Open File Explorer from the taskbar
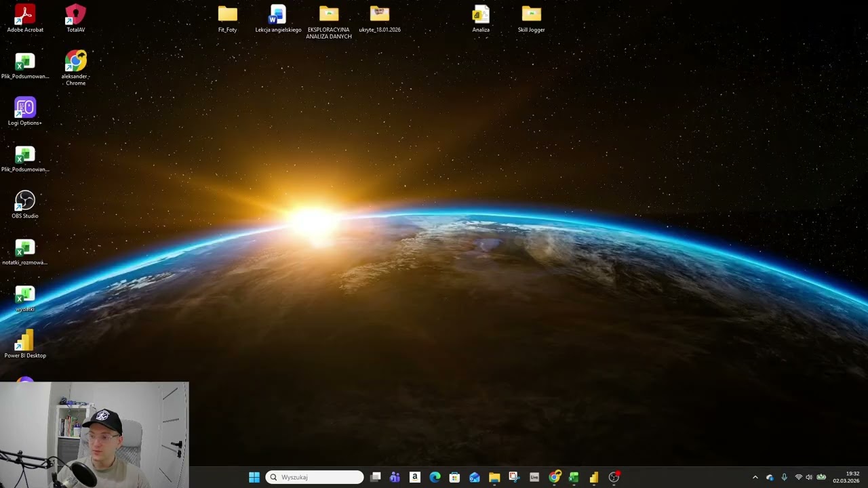Image resolution: width=868 pixels, height=488 pixels. (x=494, y=477)
